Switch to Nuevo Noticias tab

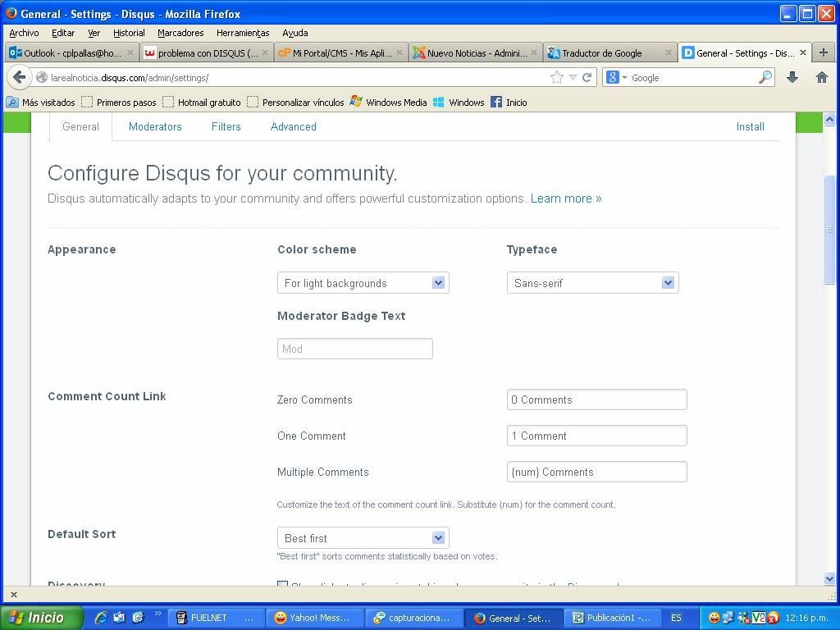(x=476, y=52)
